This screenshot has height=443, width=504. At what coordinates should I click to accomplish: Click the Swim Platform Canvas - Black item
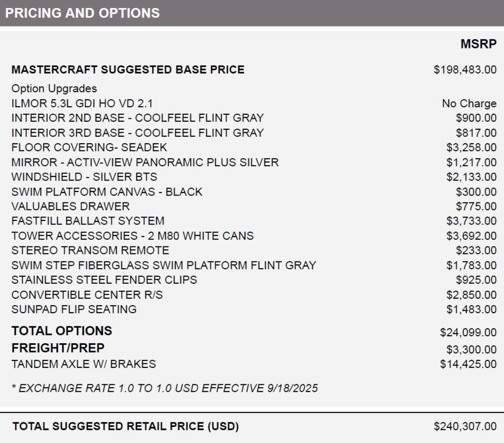tap(107, 192)
